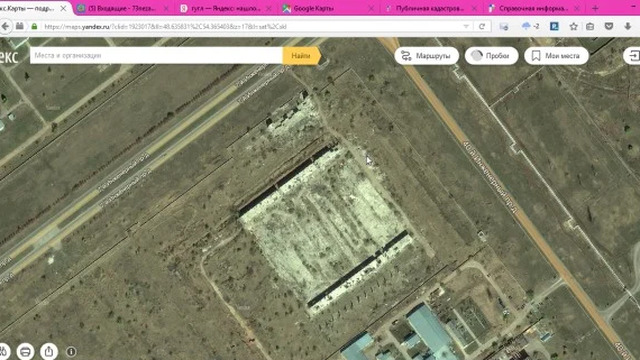
Task: Click the icon left of the weather extension
Action: [504, 27]
